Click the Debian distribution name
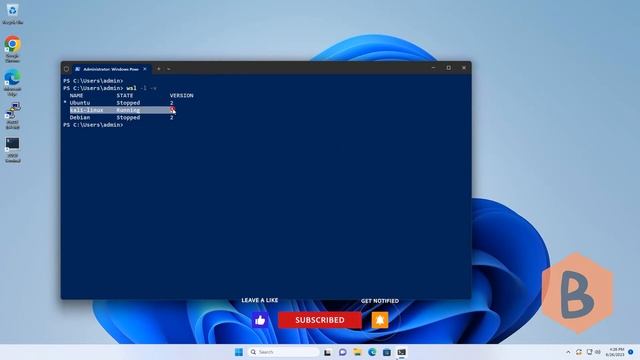 (80, 118)
